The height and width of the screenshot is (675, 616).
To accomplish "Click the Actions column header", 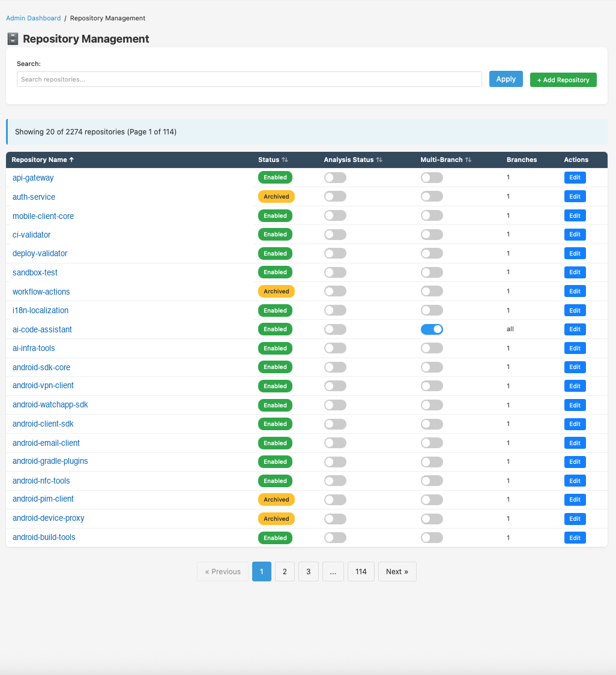I will [x=576, y=160].
